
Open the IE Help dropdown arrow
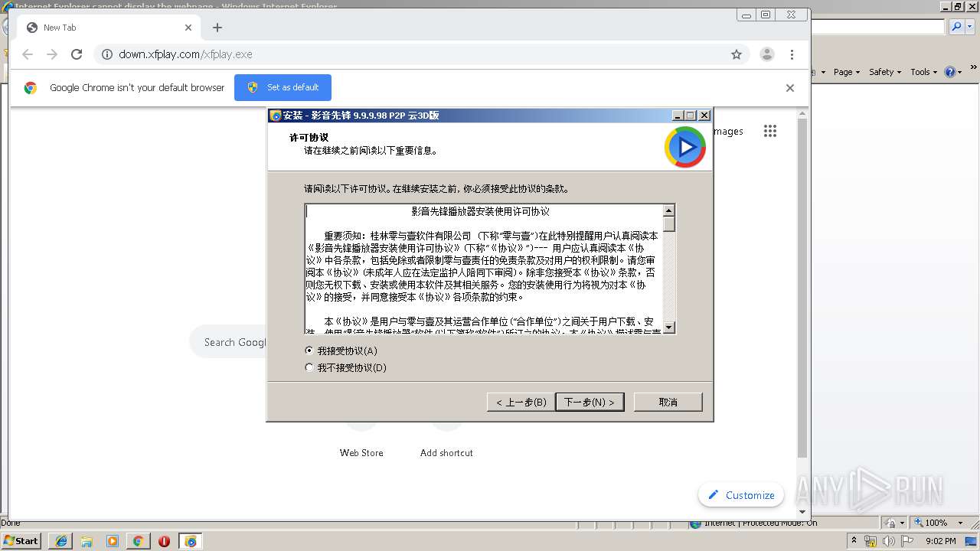pyautogui.click(x=959, y=72)
